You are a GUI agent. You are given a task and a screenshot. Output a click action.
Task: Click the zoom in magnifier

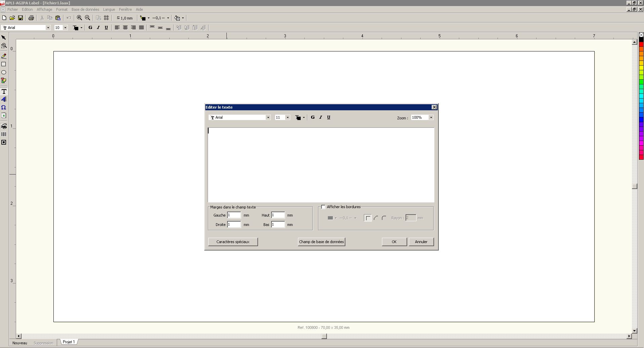point(80,18)
